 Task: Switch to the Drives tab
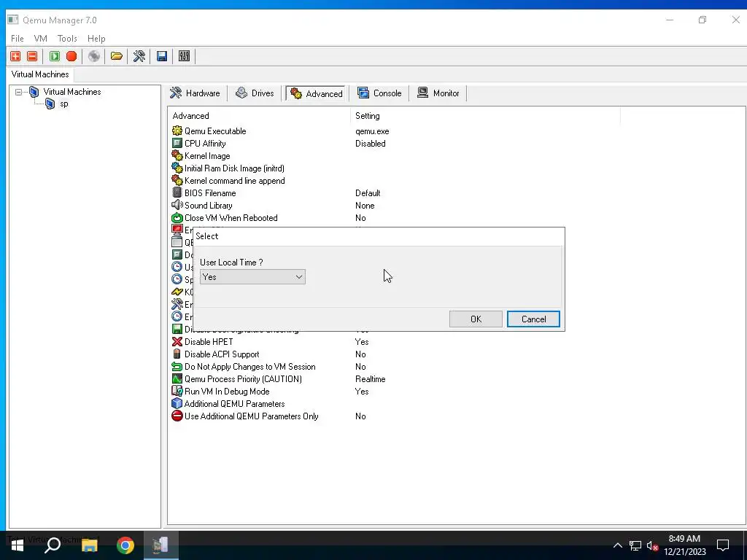tap(255, 93)
